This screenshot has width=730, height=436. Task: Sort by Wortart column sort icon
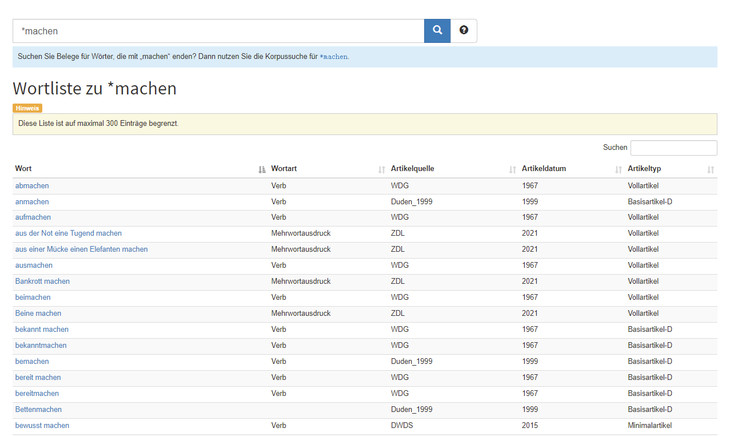(382, 170)
